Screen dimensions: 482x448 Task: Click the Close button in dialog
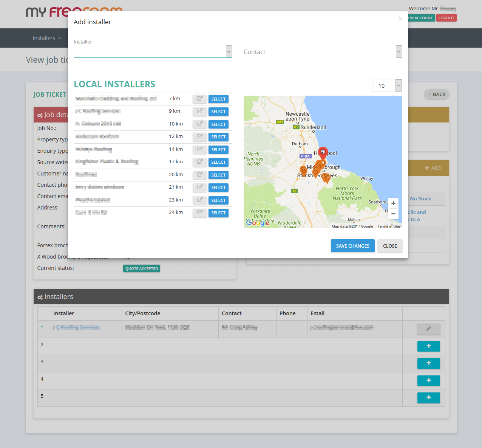pyautogui.click(x=390, y=246)
